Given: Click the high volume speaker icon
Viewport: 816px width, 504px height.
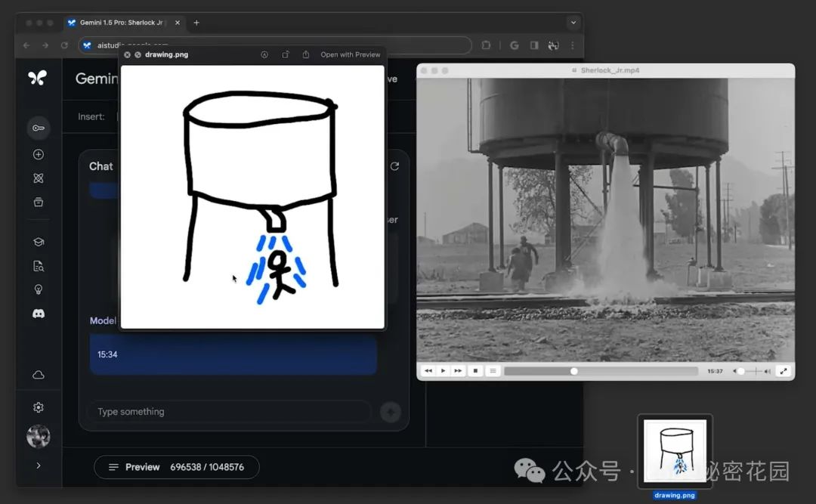Looking at the screenshot, I should coord(767,371).
